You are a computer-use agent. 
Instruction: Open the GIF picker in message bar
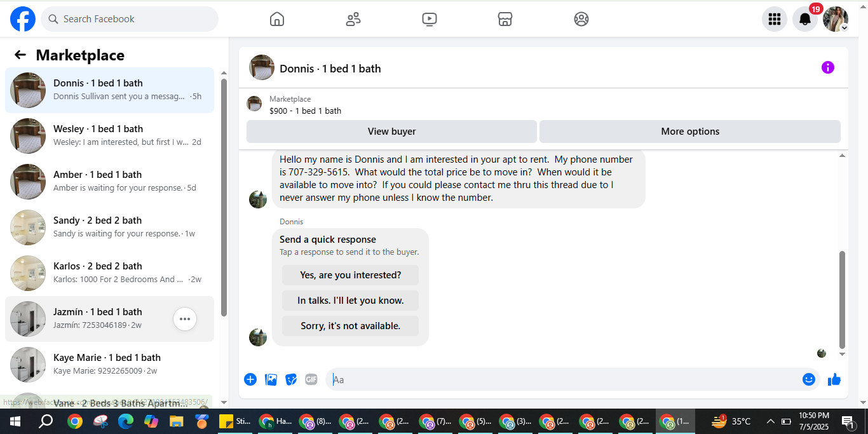pos(311,379)
